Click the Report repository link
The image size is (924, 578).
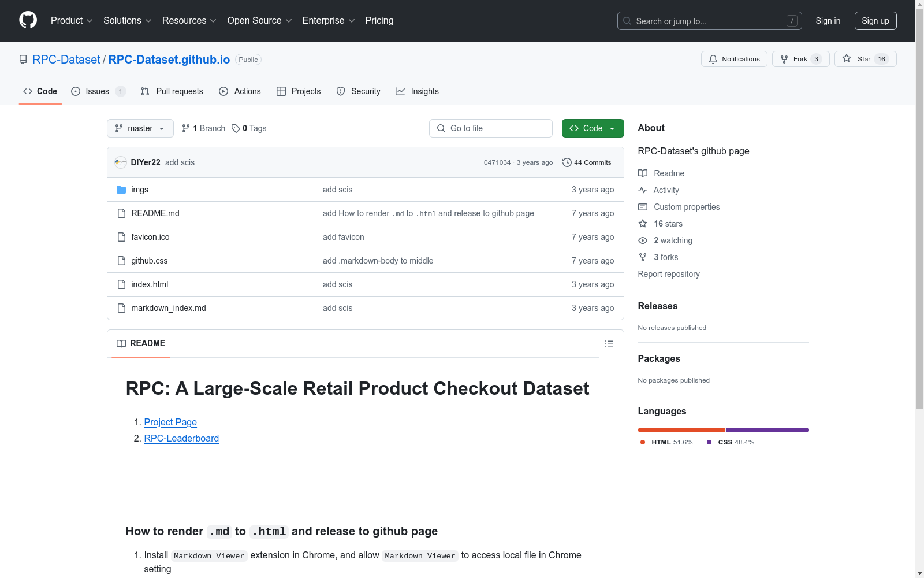(x=669, y=274)
